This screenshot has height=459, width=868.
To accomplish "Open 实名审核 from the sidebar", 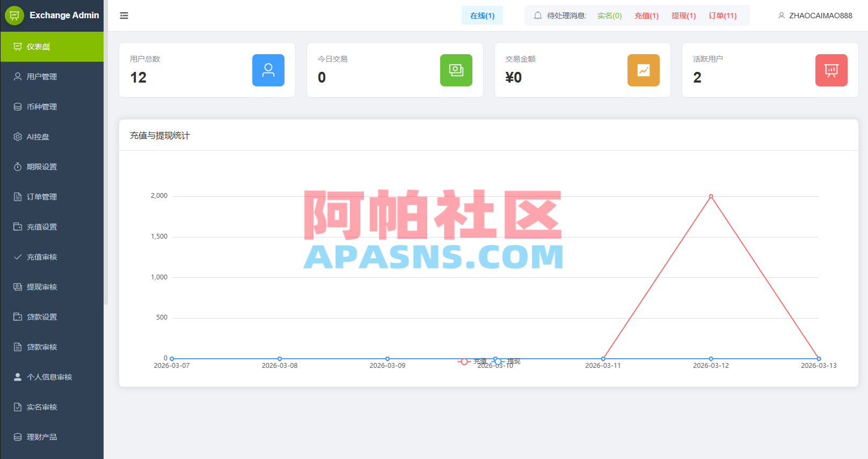I will pyautogui.click(x=52, y=407).
